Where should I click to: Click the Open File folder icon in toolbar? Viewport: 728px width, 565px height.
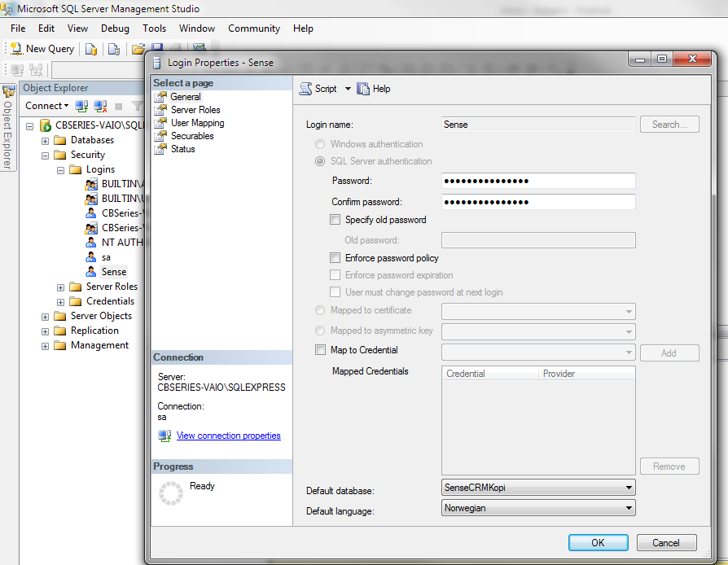(x=138, y=49)
